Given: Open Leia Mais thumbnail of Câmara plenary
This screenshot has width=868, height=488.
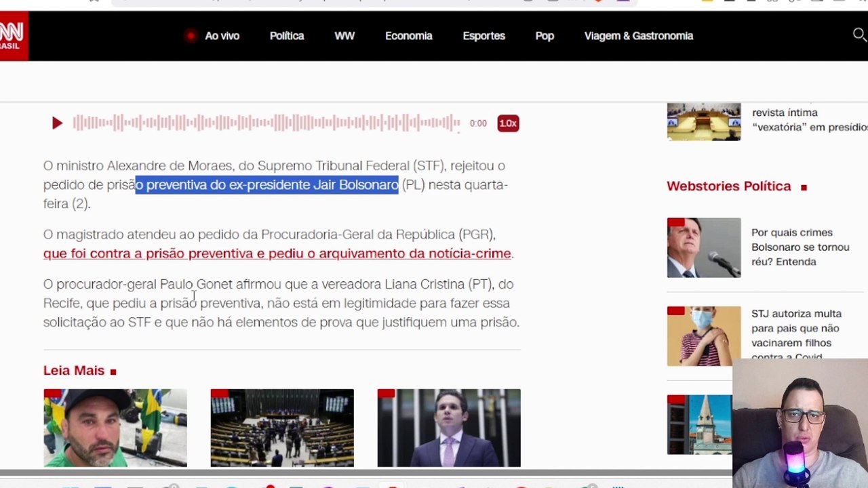Looking at the screenshot, I should (x=282, y=428).
